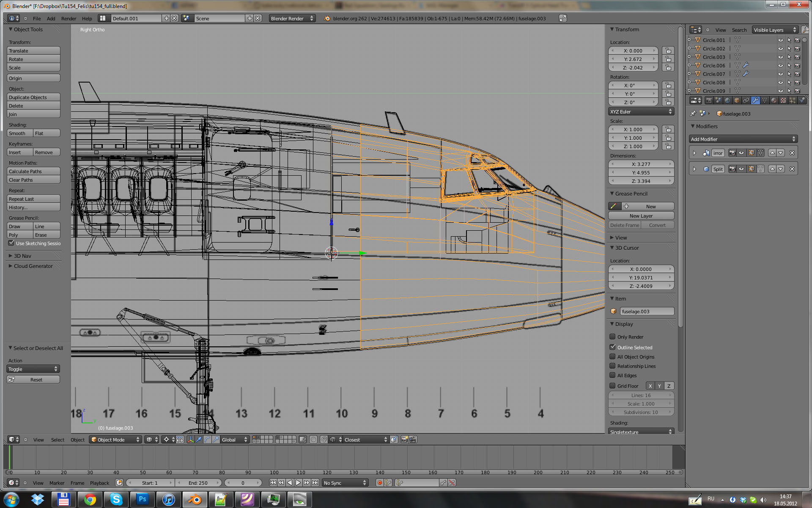Open the File menu

[x=37, y=19]
